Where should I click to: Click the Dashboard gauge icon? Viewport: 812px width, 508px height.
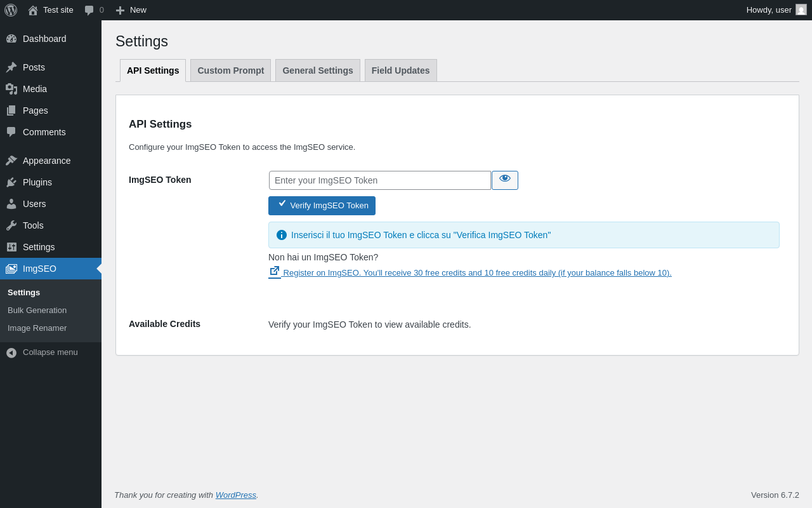pos(11,39)
